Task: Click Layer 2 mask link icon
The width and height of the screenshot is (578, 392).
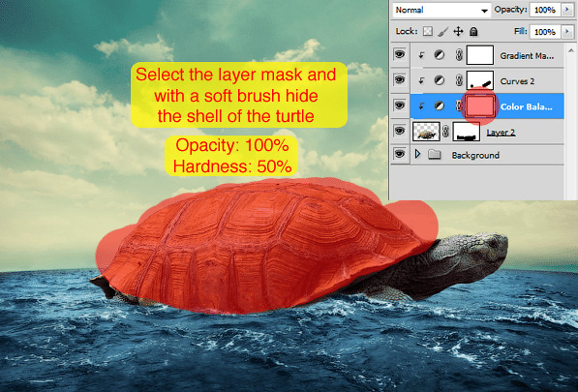Action: 445,132
